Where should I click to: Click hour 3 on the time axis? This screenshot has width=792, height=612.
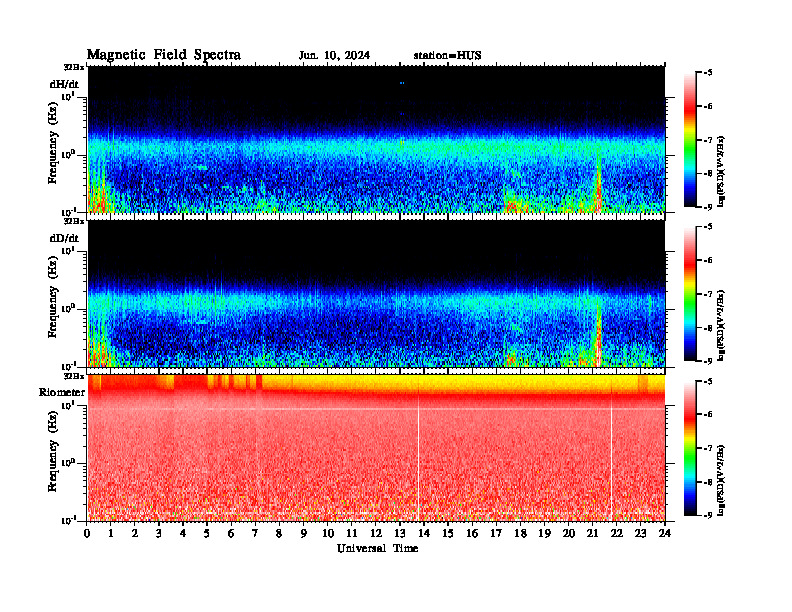[x=159, y=534]
